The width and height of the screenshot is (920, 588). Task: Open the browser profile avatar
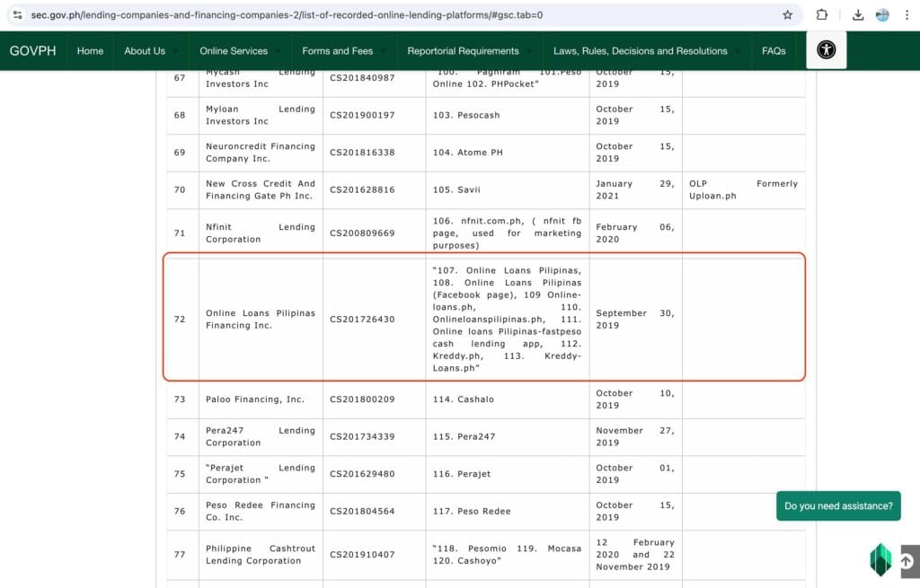(x=882, y=15)
